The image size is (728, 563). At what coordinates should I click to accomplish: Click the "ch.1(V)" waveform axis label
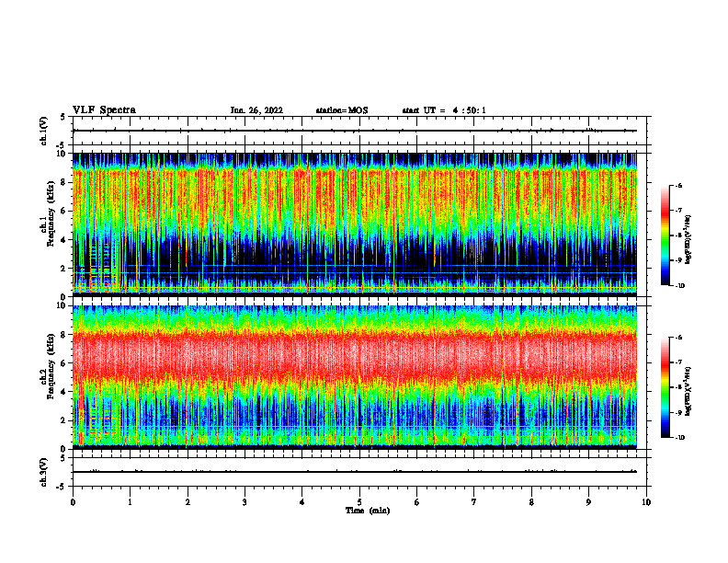point(43,131)
